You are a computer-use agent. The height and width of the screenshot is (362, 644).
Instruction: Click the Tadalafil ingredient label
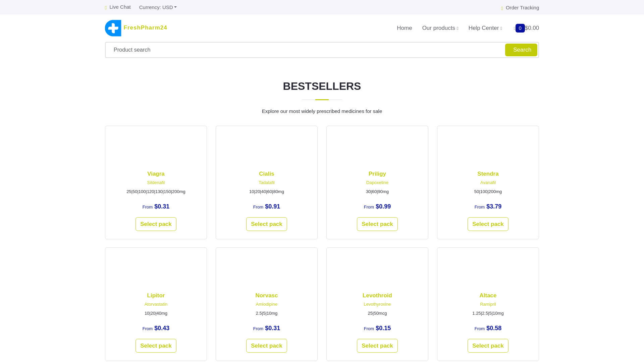pos(267,183)
